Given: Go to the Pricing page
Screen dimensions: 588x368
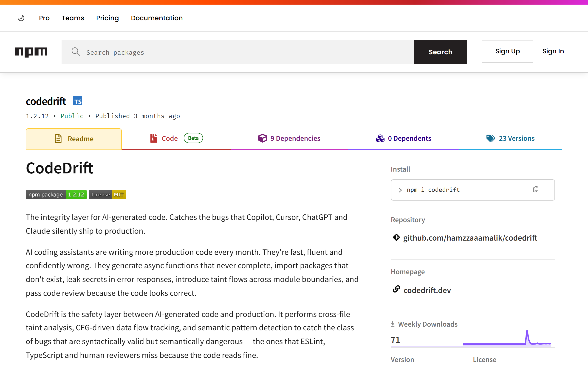Looking at the screenshot, I should pyautogui.click(x=107, y=18).
